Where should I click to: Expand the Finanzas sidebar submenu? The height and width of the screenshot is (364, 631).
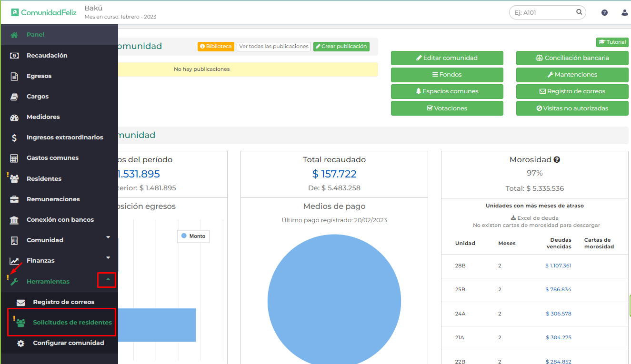pos(108,258)
